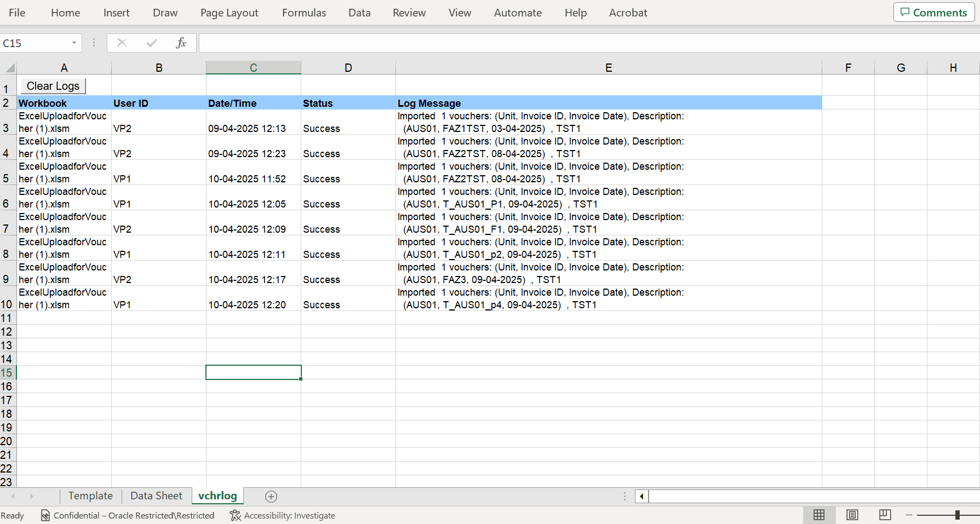The width and height of the screenshot is (980, 524).
Task: Click the Cancel (X) in formula bar
Action: pos(122,43)
